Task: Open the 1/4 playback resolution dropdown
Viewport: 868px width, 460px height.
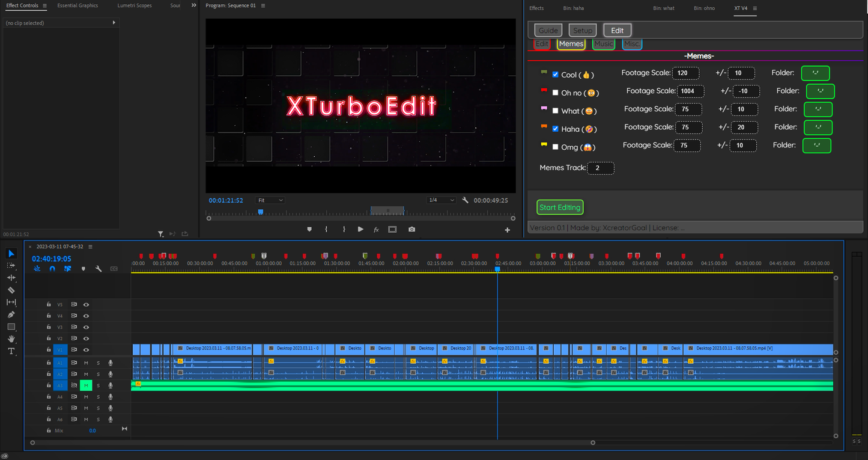Action: click(x=440, y=200)
